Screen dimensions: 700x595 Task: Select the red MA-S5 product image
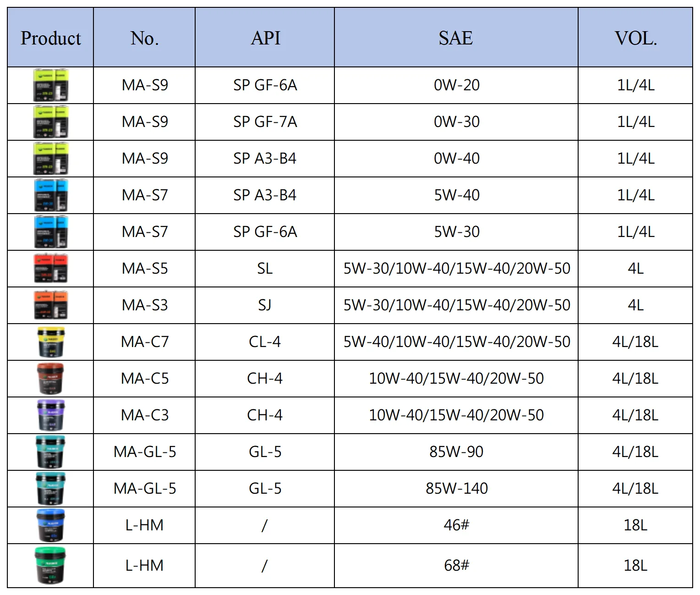click(50, 269)
